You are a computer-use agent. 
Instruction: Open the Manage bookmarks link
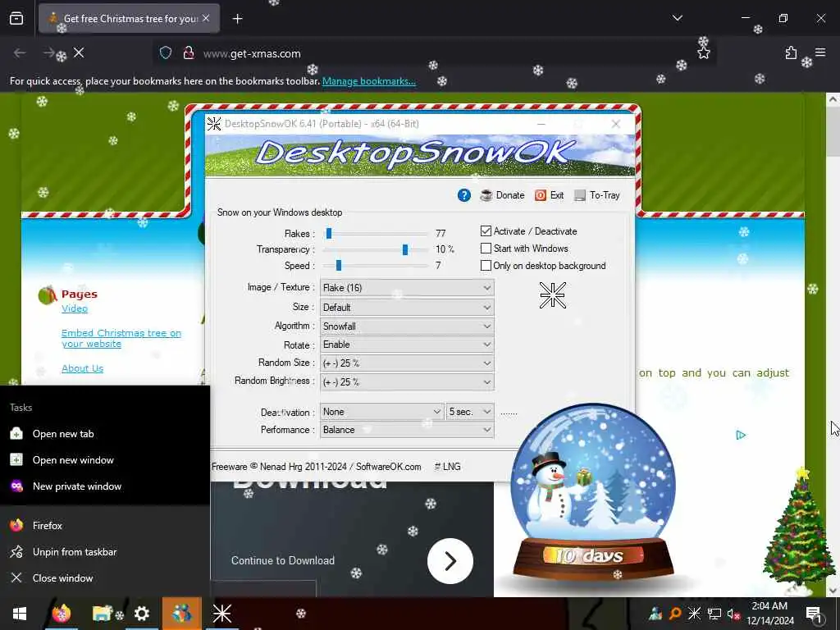368,81
